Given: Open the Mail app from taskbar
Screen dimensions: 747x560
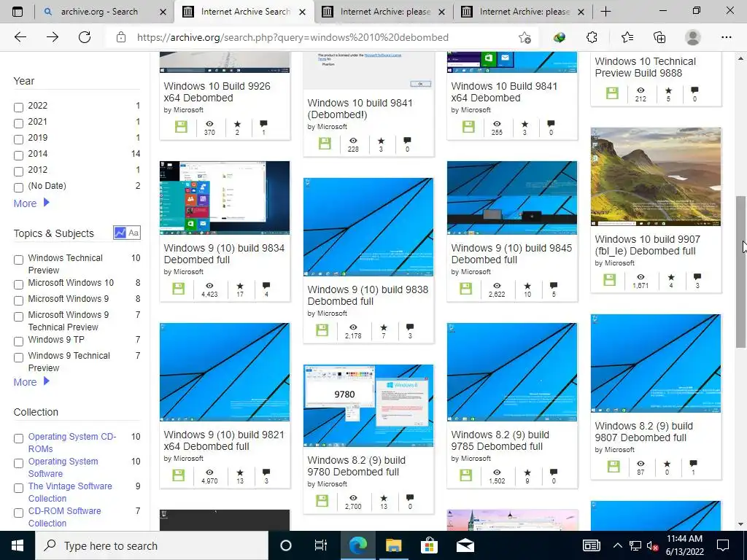Looking at the screenshot, I should [465, 545].
